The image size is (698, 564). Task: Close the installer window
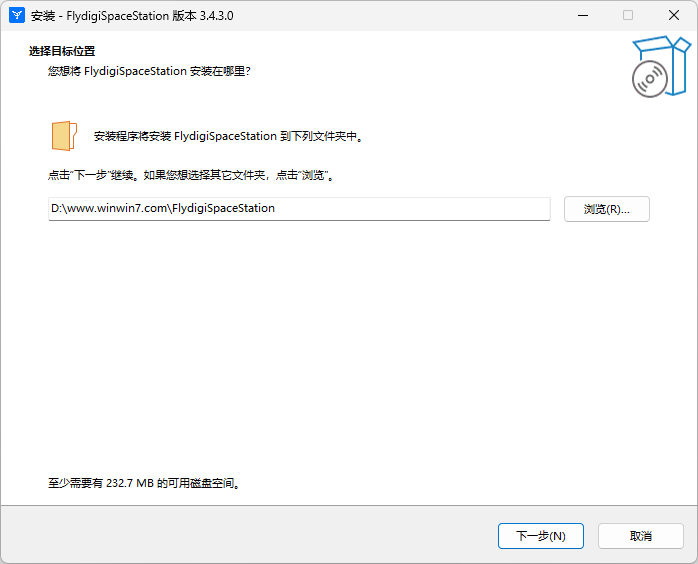[674, 16]
